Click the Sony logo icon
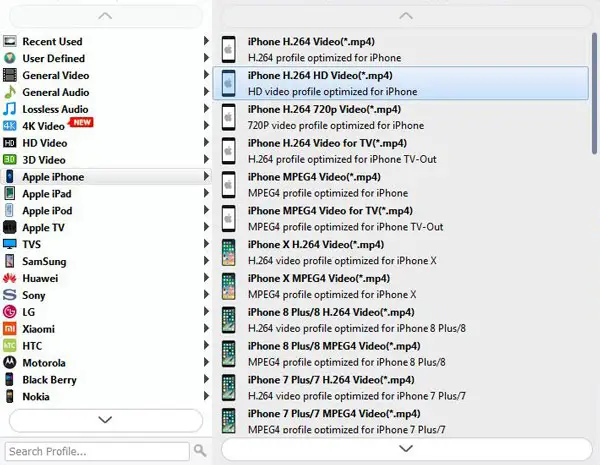600x465 pixels. pyautogui.click(x=10, y=295)
